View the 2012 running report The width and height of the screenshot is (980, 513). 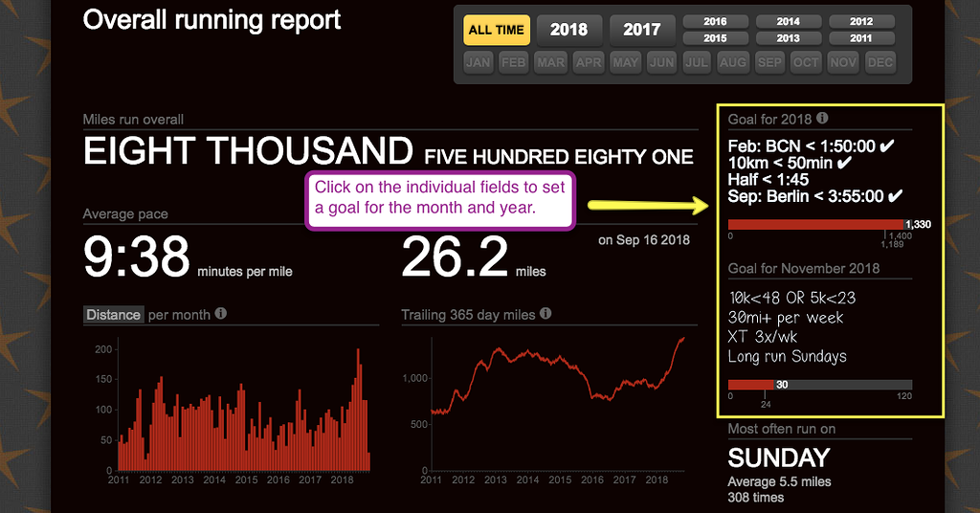[861, 21]
